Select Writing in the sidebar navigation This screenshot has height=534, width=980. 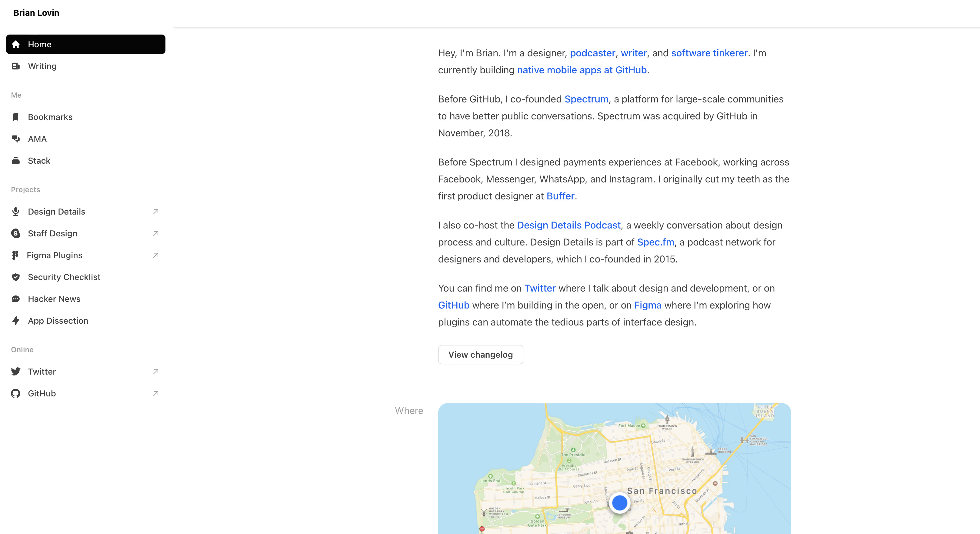pos(42,66)
